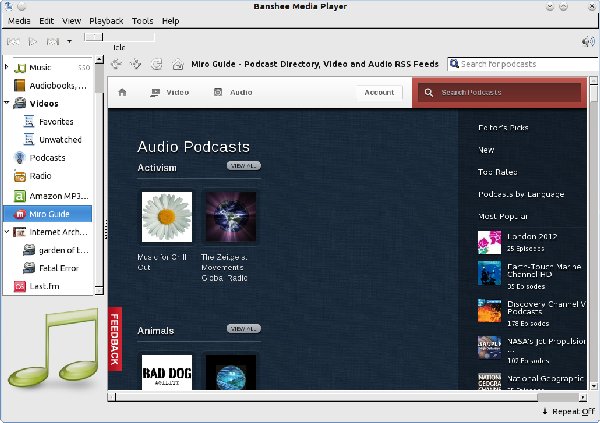Open 'garden of l...' archive item

pyautogui.click(x=55, y=250)
